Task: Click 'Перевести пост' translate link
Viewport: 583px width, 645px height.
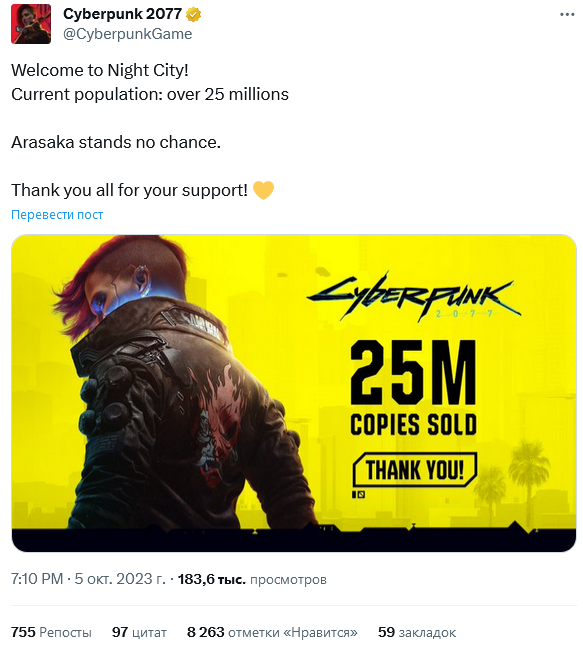Action: click(x=57, y=215)
